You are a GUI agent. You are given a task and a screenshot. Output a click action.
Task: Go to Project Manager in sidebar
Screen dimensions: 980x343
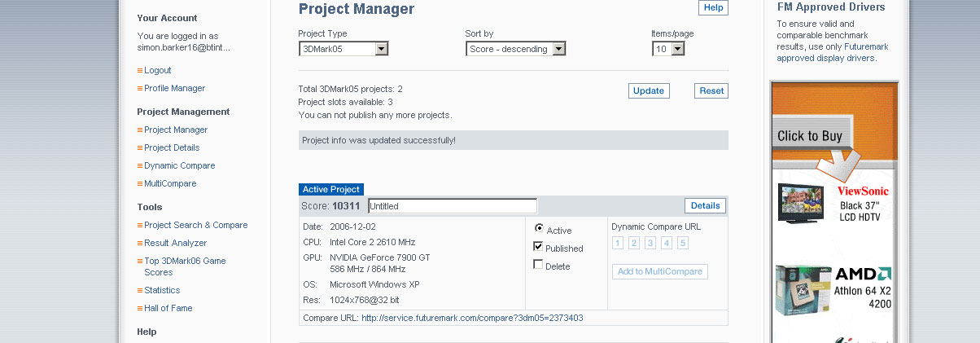[x=176, y=130]
